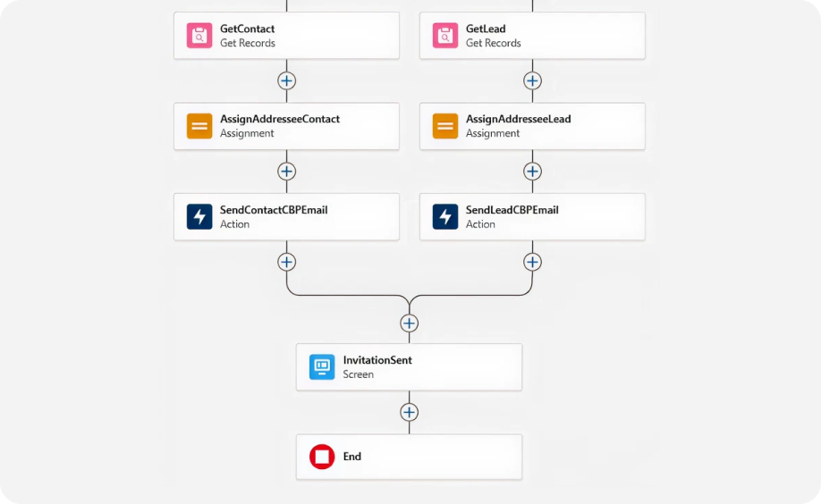Add element below SendLeadCBPEmail action
Screen dimensions: 821x504
tap(532, 262)
